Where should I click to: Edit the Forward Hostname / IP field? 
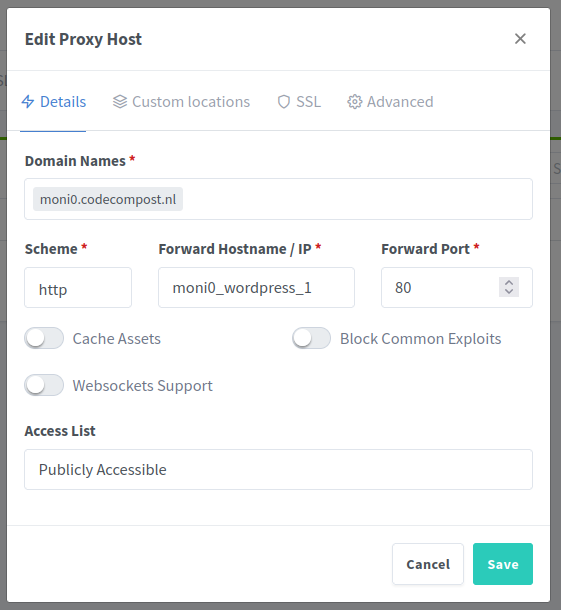(256, 287)
